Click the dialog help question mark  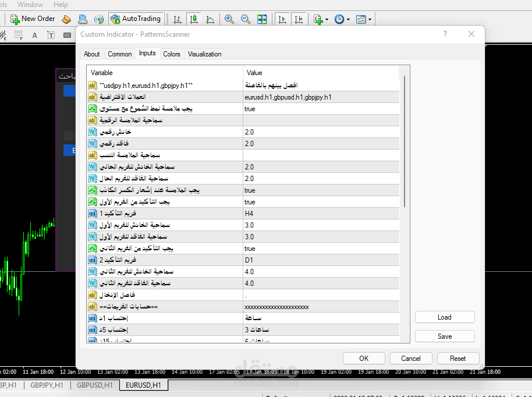(x=445, y=34)
